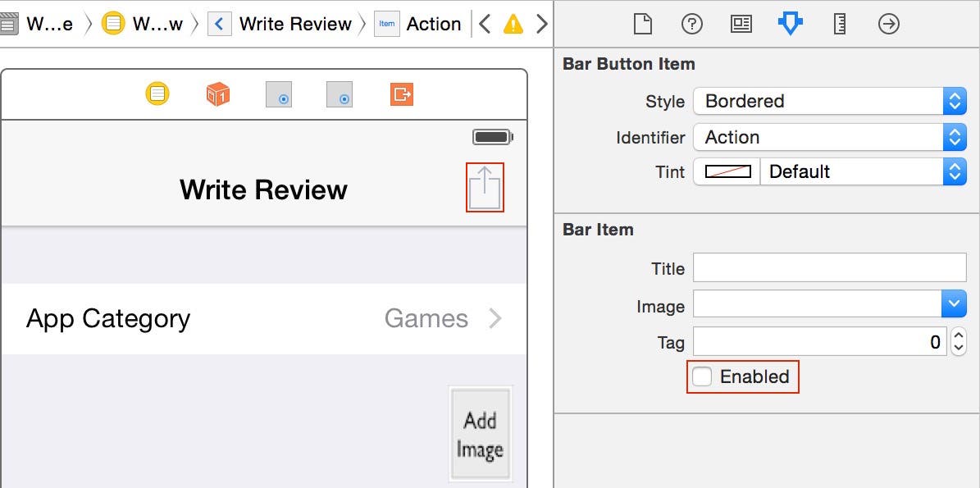Toggle the Enabled checkbox
The width and height of the screenshot is (980, 488).
[702, 376]
